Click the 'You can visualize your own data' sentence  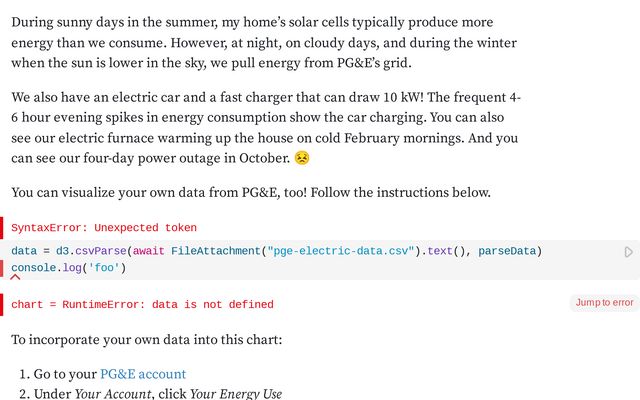coord(250,192)
